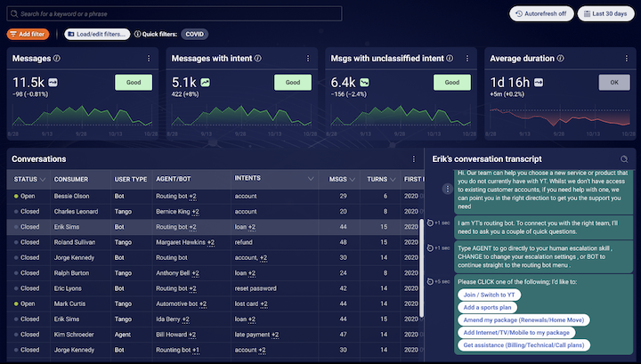Click the CONSUMER column header
The width and height of the screenshot is (641, 364).
coord(71,180)
